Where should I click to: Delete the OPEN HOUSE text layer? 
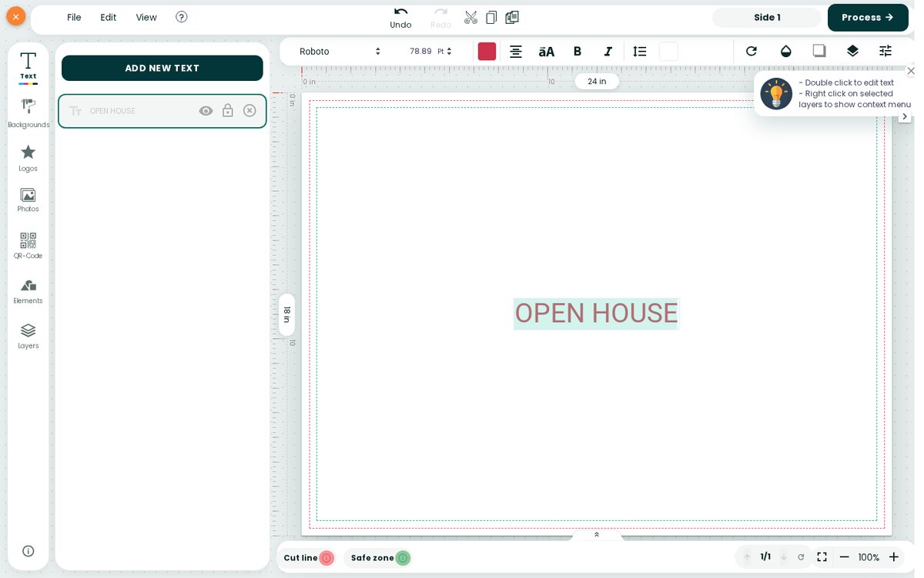tap(249, 111)
